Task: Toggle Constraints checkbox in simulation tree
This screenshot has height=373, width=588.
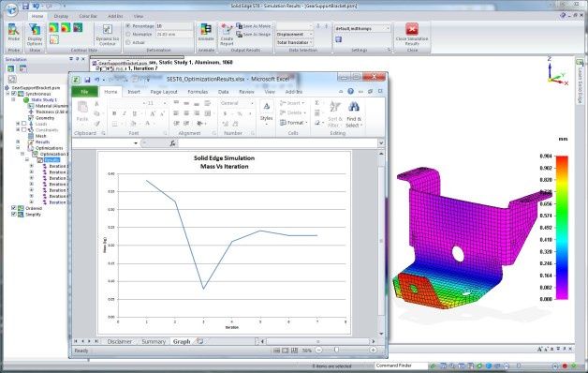Action: click(24, 129)
